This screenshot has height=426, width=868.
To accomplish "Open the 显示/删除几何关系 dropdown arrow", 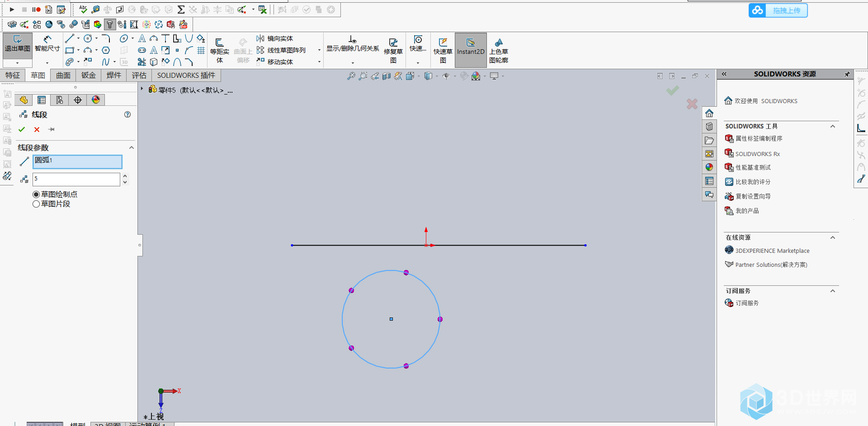I will coord(353,63).
